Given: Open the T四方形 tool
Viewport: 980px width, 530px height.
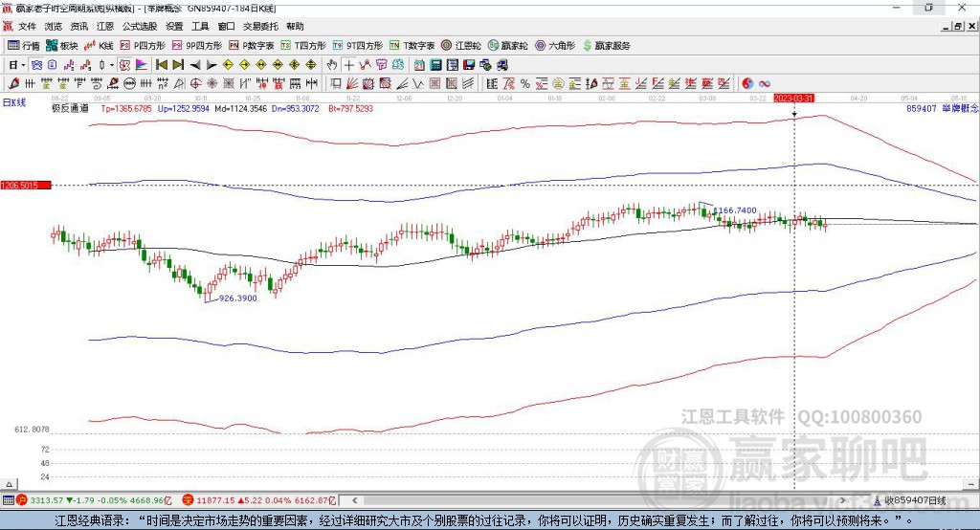Looking at the screenshot, I should (303, 46).
